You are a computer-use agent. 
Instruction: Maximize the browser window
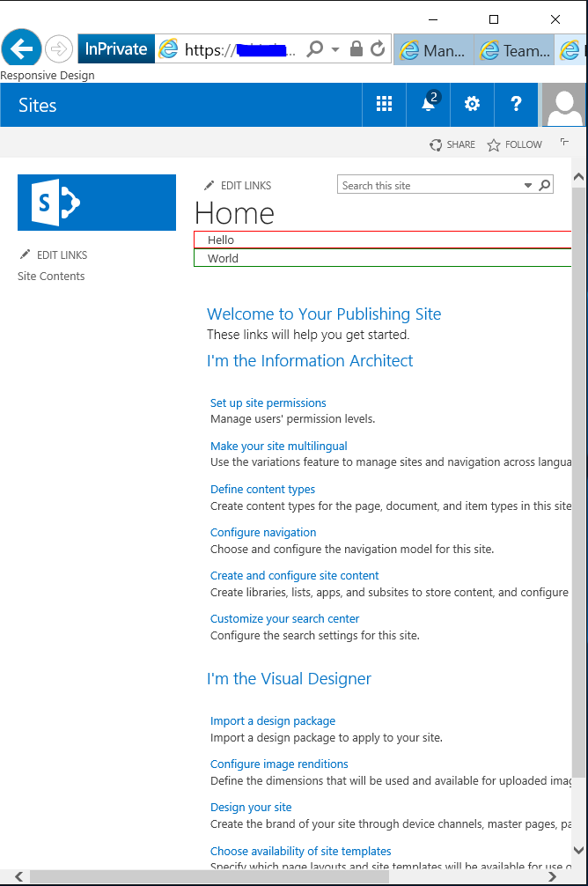pos(494,19)
